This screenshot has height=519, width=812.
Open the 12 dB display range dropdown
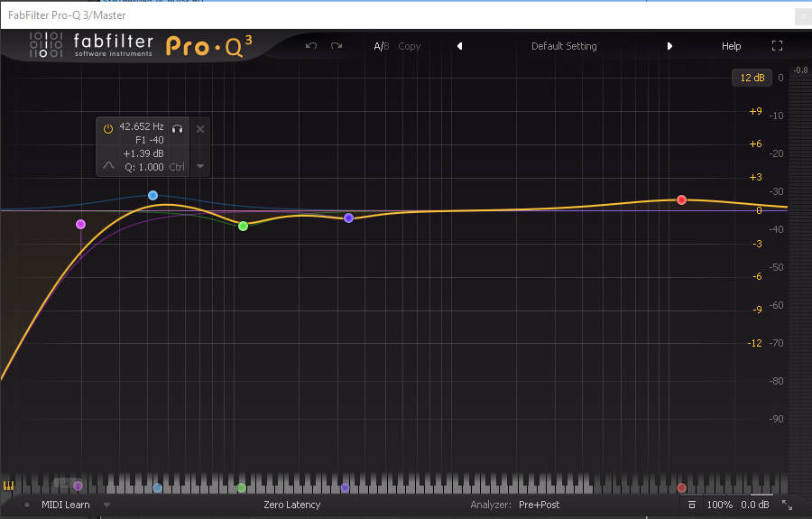point(752,78)
